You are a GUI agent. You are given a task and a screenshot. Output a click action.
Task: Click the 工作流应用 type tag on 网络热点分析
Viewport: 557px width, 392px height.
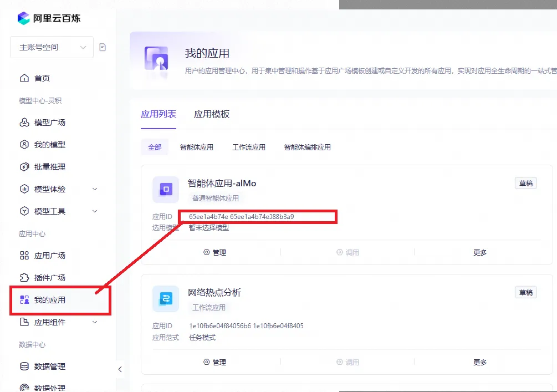click(209, 308)
